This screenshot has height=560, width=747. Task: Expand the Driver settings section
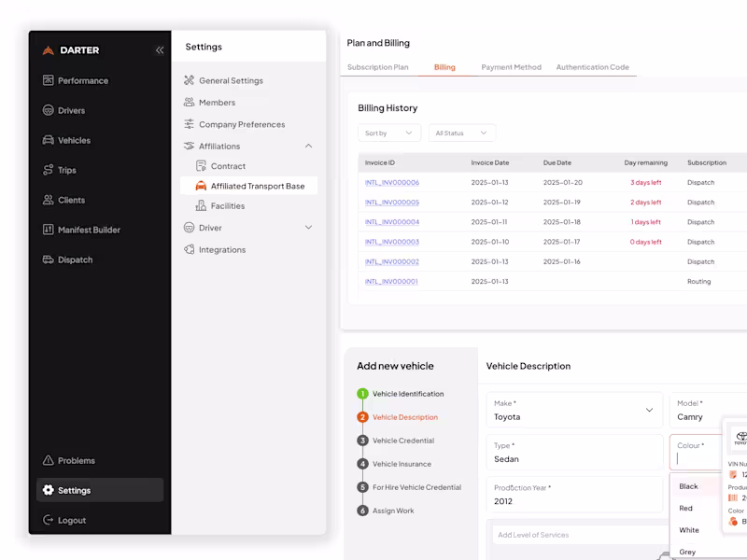308,227
